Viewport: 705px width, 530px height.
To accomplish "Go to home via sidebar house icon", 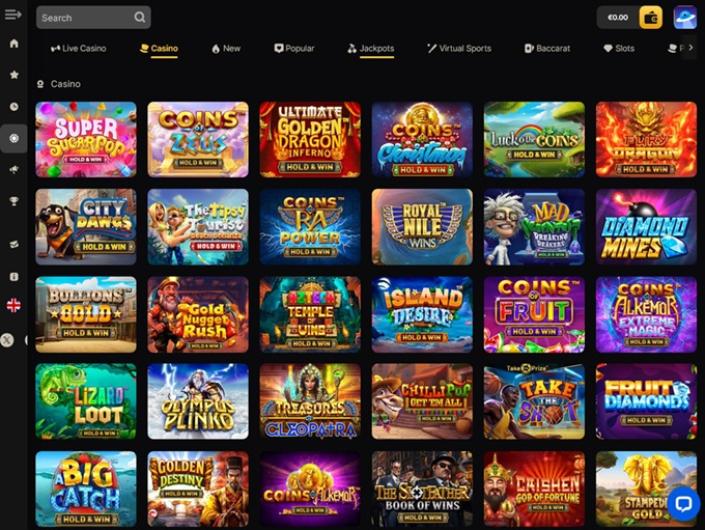I will click(x=14, y=44).
